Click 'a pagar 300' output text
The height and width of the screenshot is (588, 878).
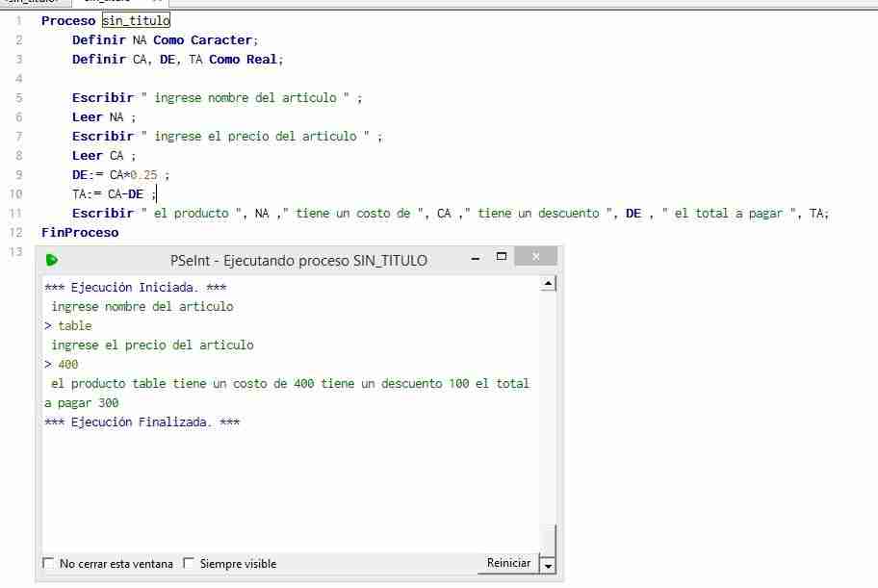pos(81,403)
